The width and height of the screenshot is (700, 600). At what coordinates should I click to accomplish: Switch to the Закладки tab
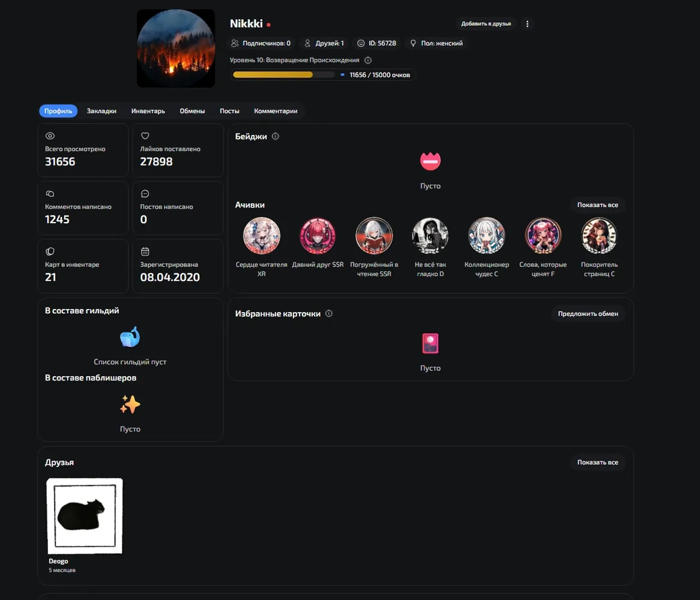point(101,111)
